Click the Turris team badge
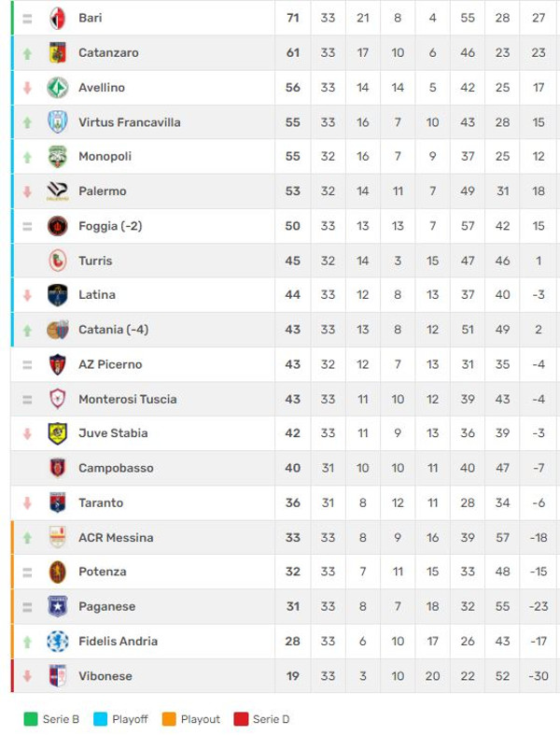This screenshot has width=560, height=735. [58, 261]
